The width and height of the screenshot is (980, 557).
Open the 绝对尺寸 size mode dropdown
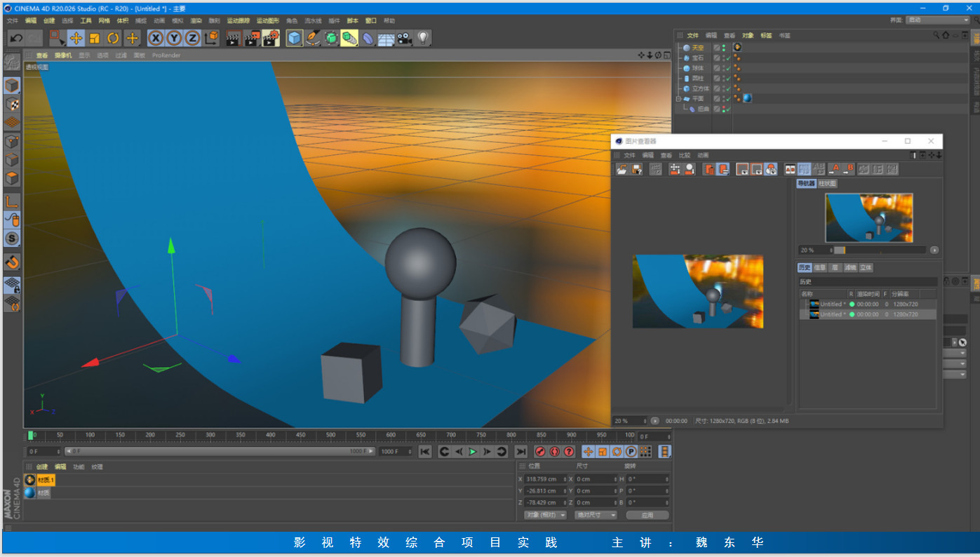click(x=596, y=515)
